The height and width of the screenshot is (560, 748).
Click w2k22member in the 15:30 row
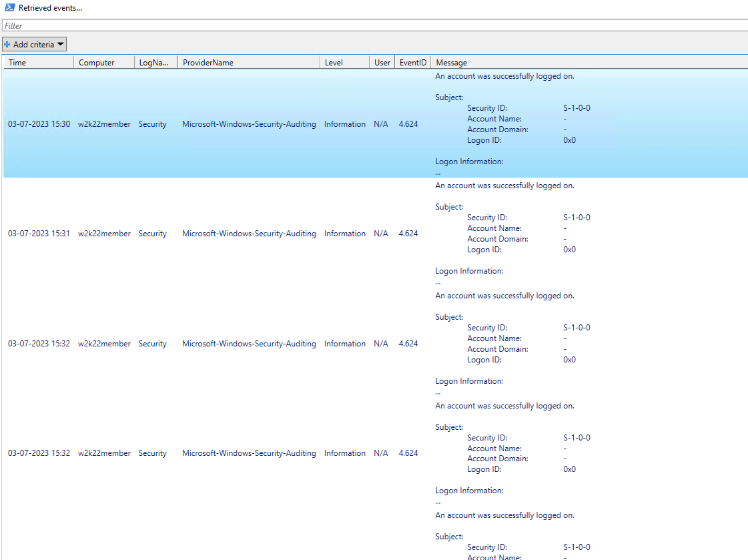point(105,124)
